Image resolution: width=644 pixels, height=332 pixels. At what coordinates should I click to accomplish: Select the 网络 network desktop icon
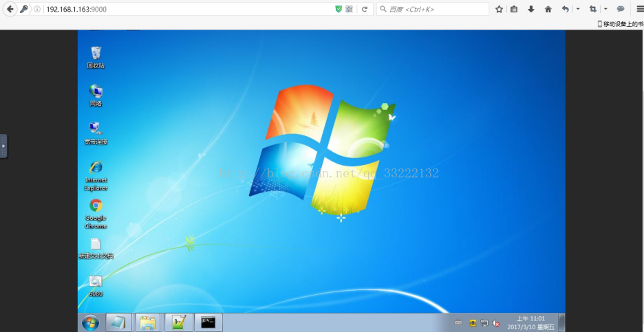pyautogui.click(x=96, y=96)
